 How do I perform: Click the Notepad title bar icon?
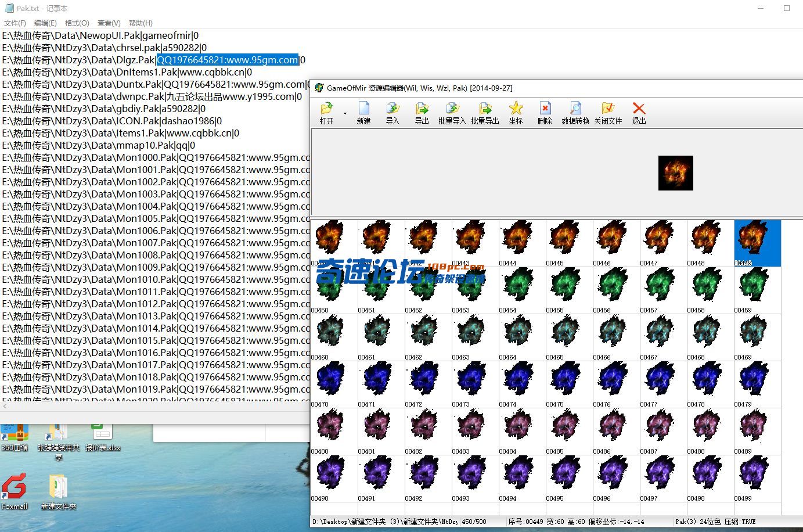tap(9, 8)
